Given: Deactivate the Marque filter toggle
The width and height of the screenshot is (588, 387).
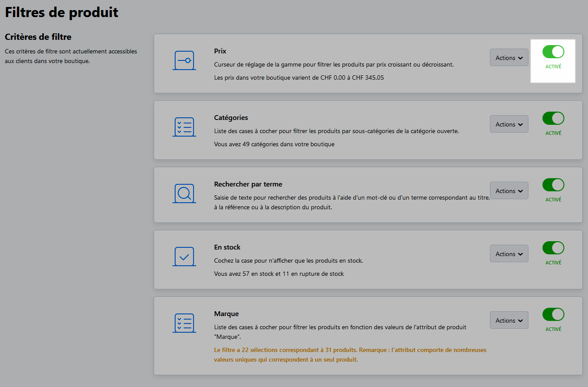Looking at the screenshot, I should [553, 314].
